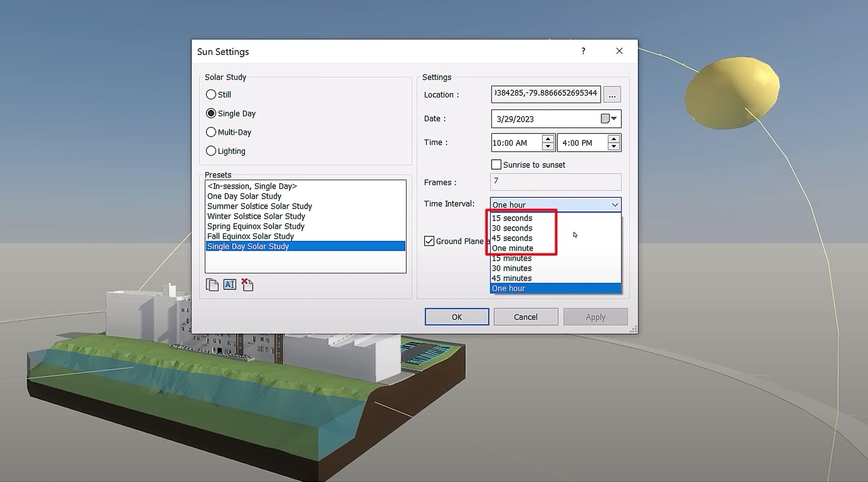Choose 30 minutes from the interval list
This screenshot has width=868, height=482.
[x=512, y=268]
